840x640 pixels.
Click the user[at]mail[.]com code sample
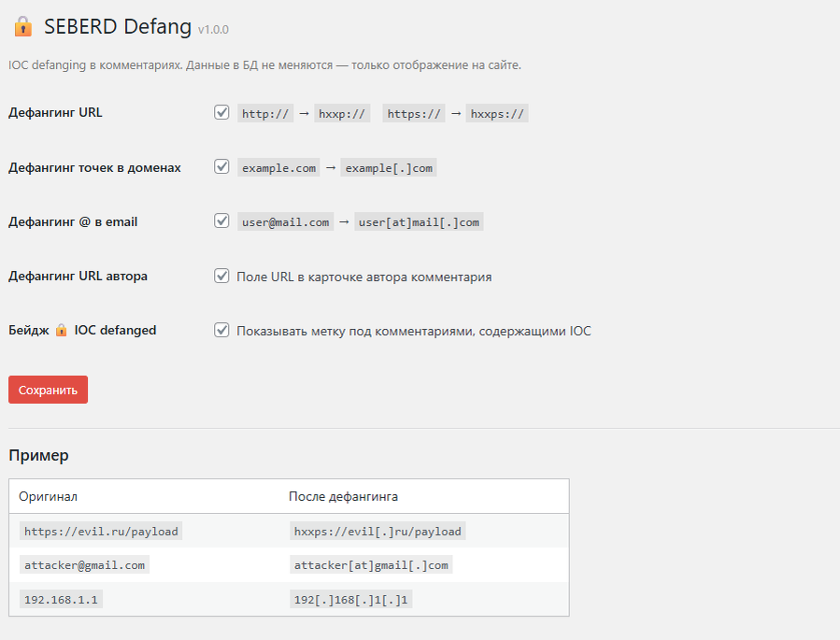point(419,222)
